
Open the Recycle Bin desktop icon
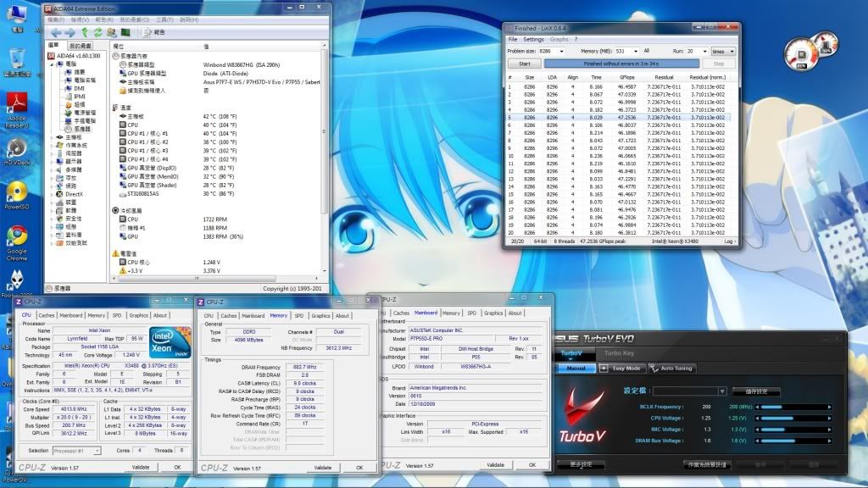[x=17, y=62]
